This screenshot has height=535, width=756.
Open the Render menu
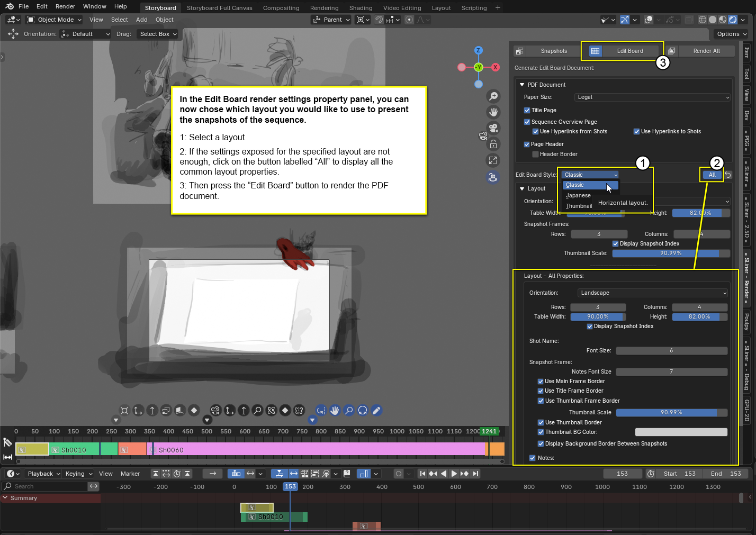click(x=65, y=6)
